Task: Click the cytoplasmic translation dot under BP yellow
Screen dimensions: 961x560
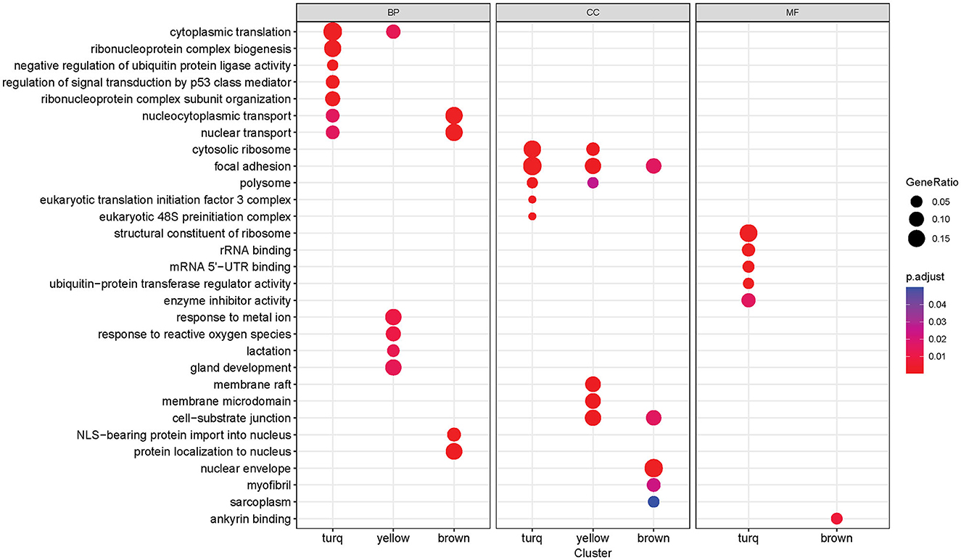Action: point(393,32)
